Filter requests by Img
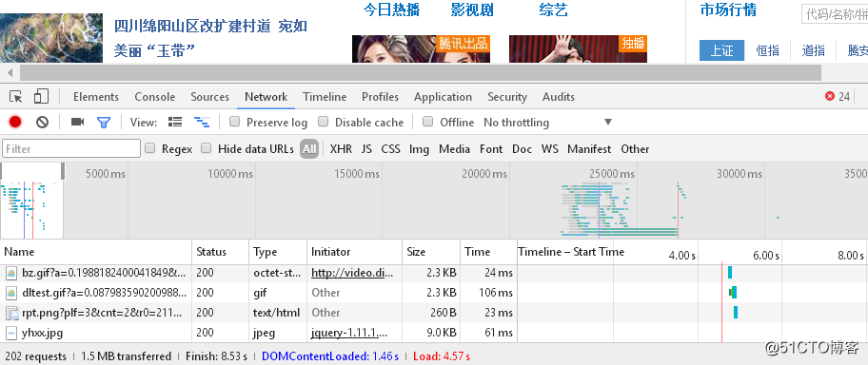This screenshot has height=365, width=868. (x=419, y=149)
